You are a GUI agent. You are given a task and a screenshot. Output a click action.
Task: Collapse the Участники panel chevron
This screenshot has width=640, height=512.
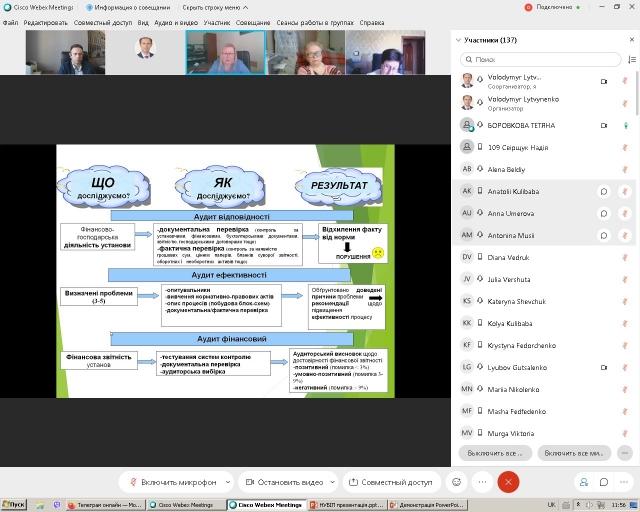pos(458,40)
